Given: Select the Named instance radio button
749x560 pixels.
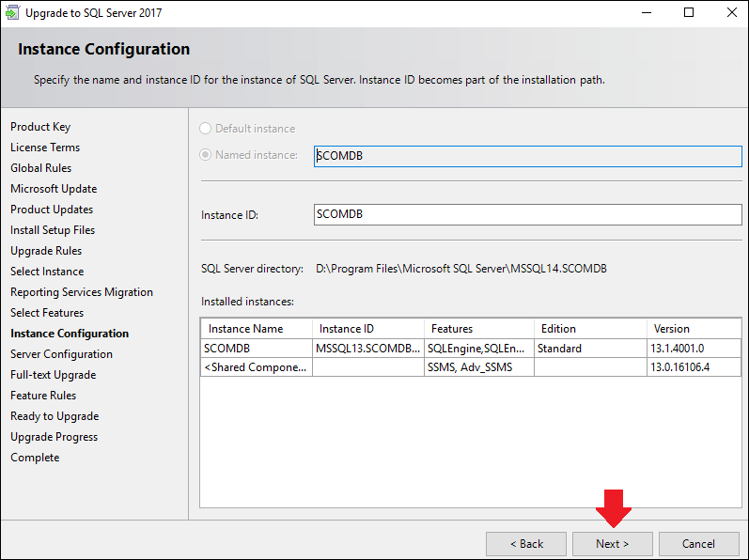Looking at the screenshot, I should coord(205,155).
